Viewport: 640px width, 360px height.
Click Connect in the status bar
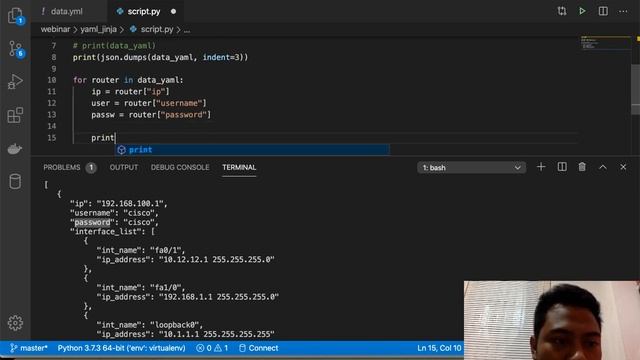click(258, 348)
